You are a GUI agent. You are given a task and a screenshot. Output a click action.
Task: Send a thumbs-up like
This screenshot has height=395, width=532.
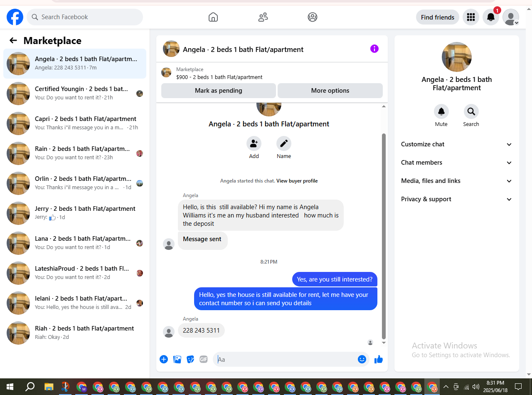(378, 359)
